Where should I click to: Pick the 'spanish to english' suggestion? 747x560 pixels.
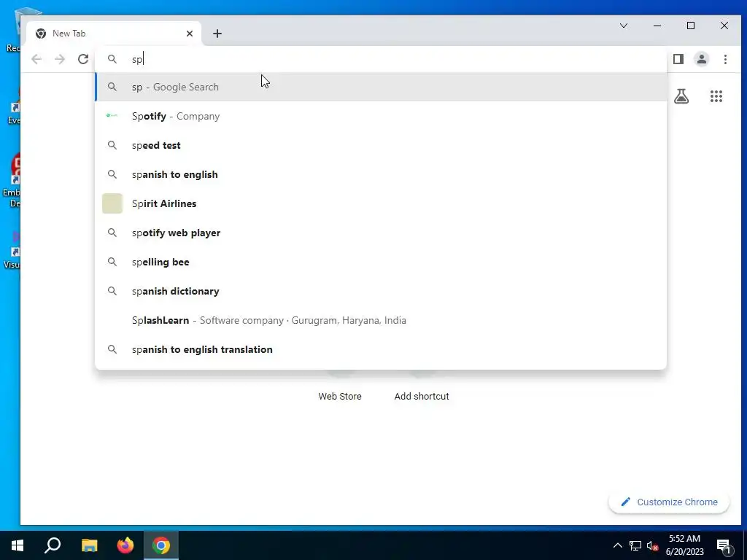pyautogui.click(x=381, y=174)
